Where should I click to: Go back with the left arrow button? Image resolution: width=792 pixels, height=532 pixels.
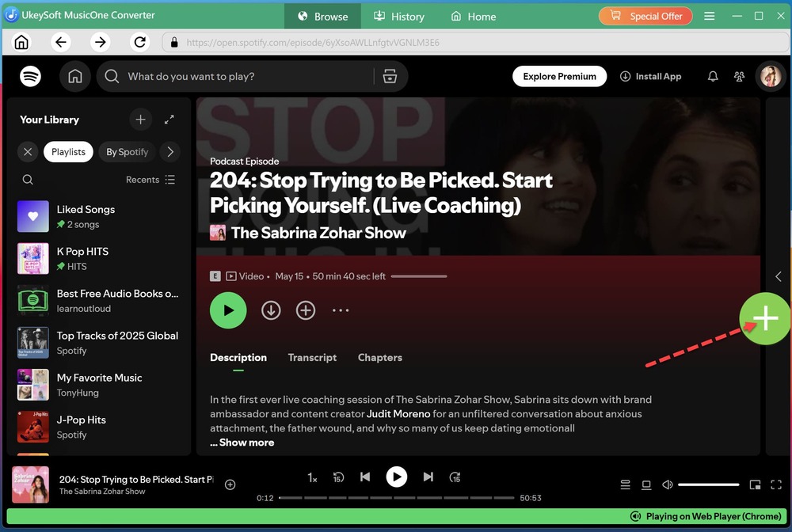point(61,42)
